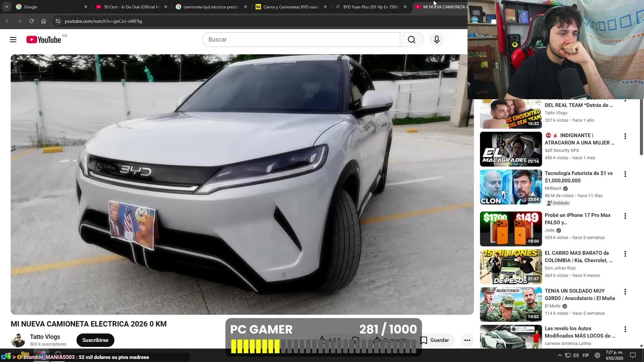Close the BYD Yuan Plus tab
The height and width of the screenshot is (362, 644).
405,7
